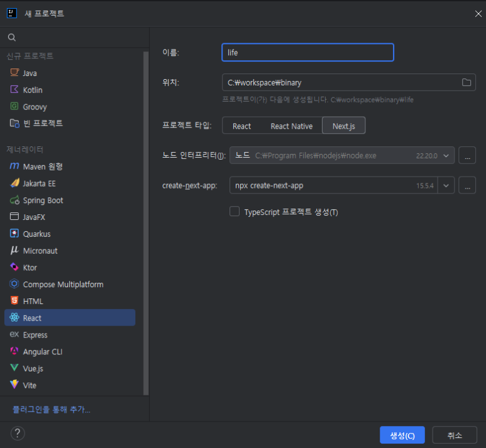Select the Jakarta EE generator
This screenshot has width=486, height=448.
coord(70,183)
